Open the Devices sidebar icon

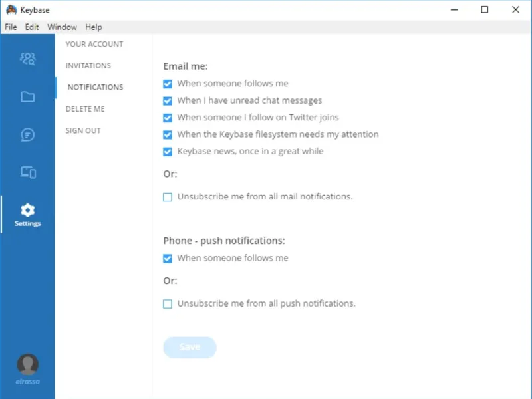(x=27, y=173)
